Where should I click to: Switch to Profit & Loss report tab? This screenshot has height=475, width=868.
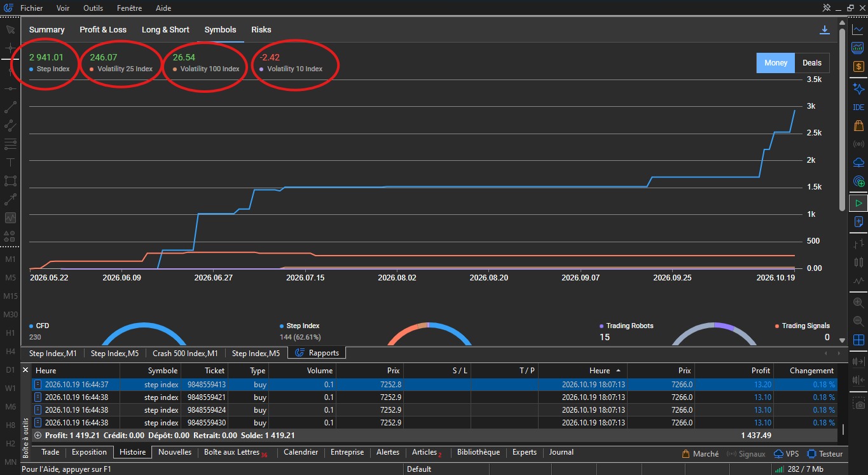(103, 30)
